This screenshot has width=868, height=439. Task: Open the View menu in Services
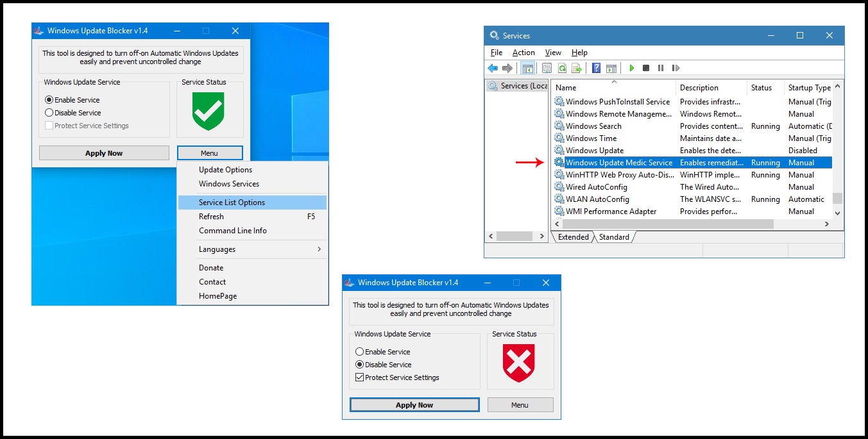click(x=553, y=53)
